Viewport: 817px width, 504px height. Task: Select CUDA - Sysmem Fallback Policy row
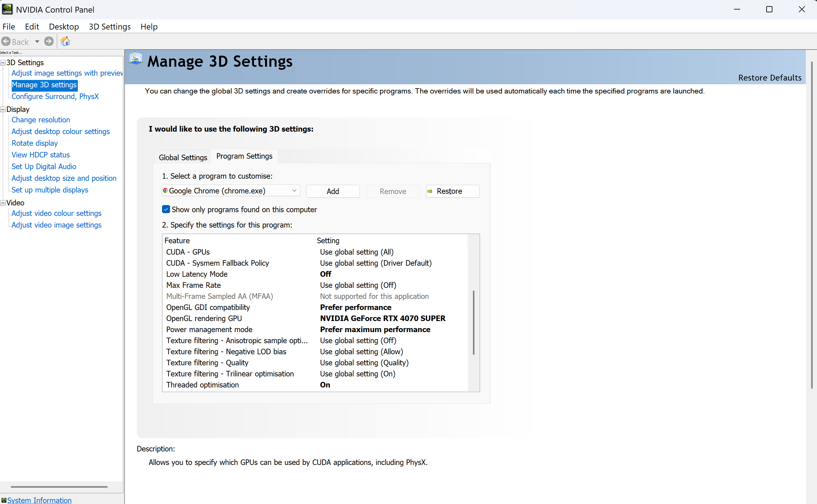click(x=315, y=263)
